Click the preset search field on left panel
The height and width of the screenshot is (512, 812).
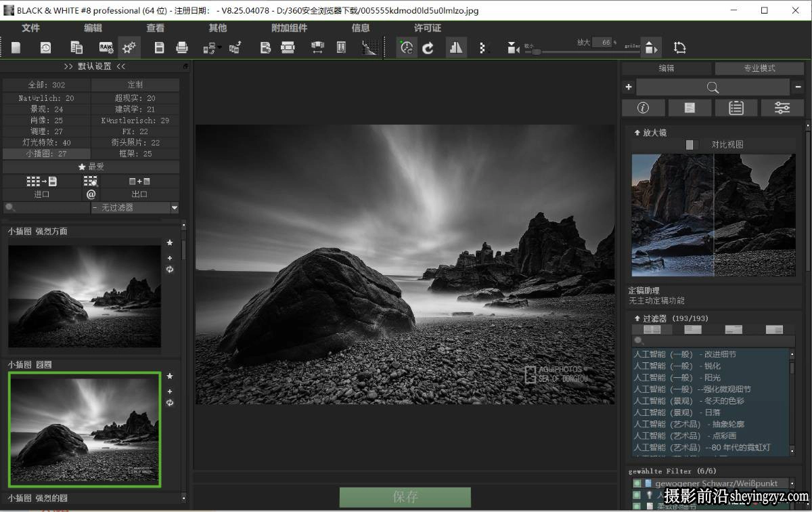pyautogui.click(x=46, y=208)
